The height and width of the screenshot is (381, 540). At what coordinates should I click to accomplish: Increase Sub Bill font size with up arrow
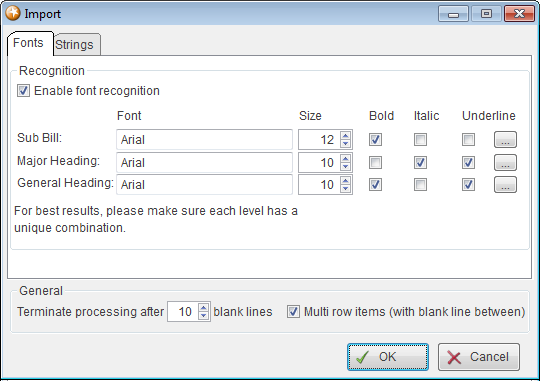pos(345,135)
